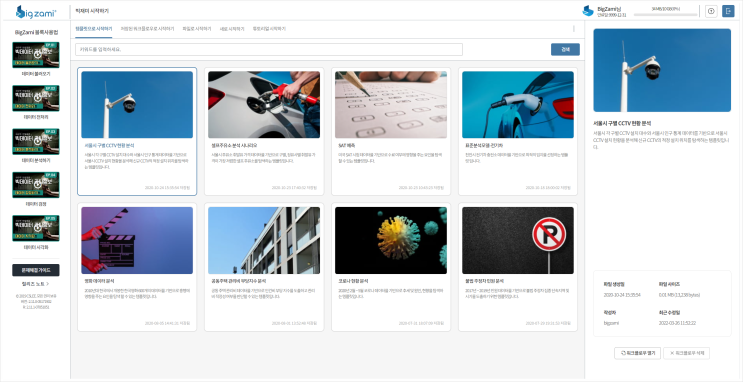The width and height of the screenshot is (743, 382).
Task: Open the '릴리즈 노트' link
Action: tap(36, 284)
